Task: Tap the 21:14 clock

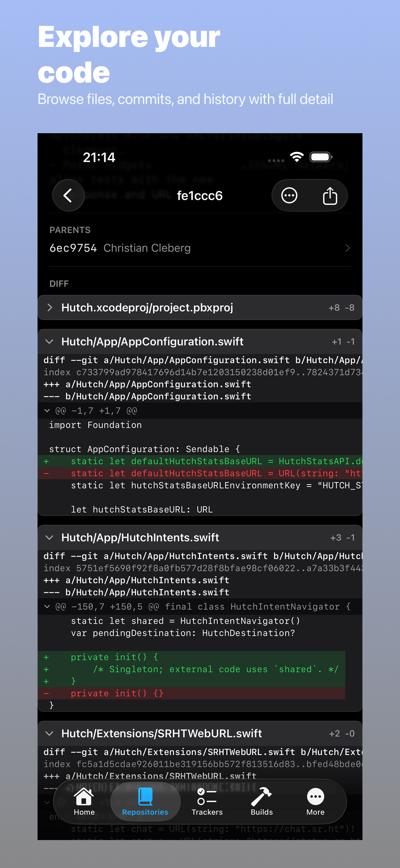Action: (x=99, y=157)
